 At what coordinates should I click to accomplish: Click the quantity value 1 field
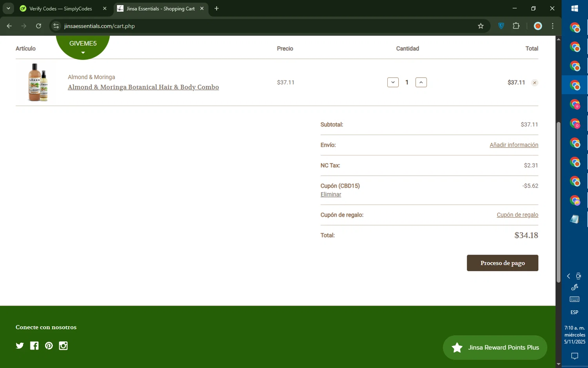(407, 82)
